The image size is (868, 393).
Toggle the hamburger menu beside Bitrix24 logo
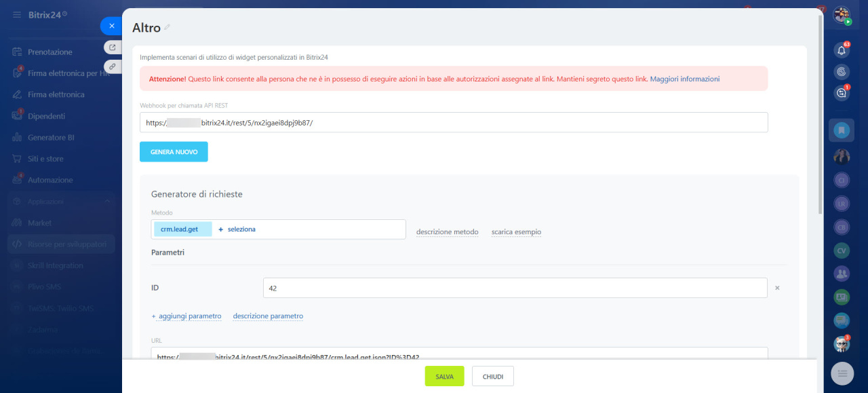(x=17, y=14)
